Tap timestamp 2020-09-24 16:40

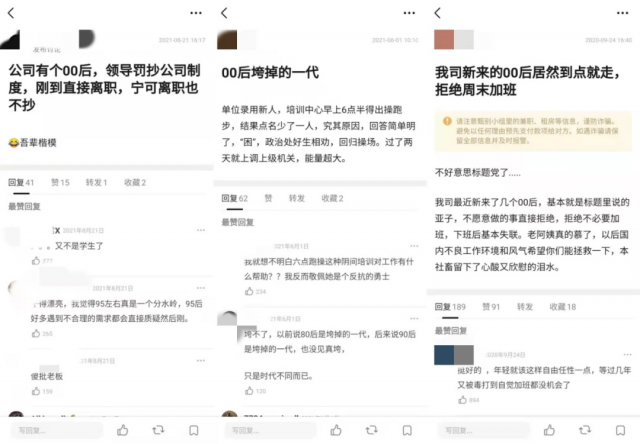(609, 40)
